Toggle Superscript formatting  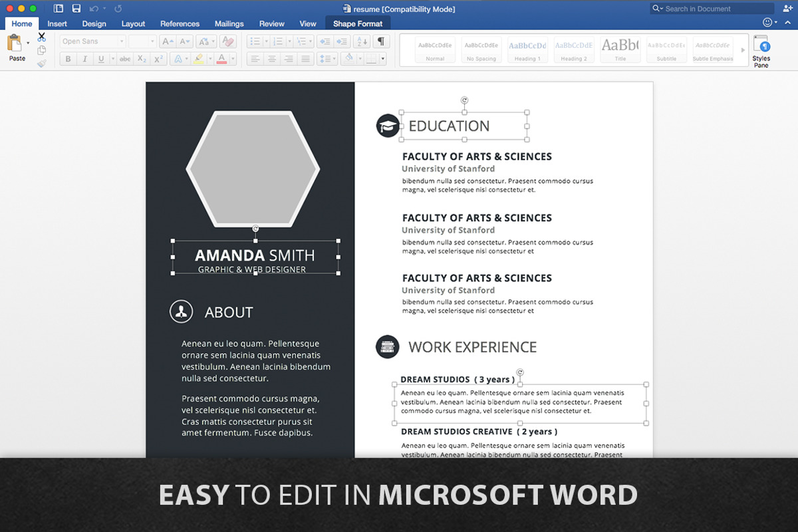pos(158,59)
